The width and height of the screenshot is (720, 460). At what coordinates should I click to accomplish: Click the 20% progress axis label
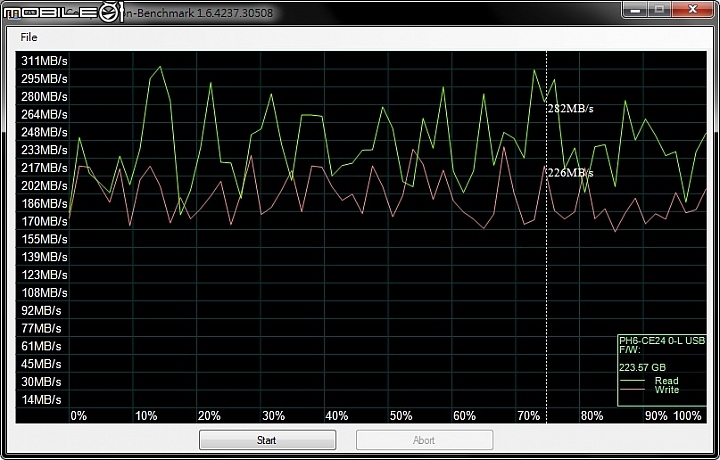point(209,416)
